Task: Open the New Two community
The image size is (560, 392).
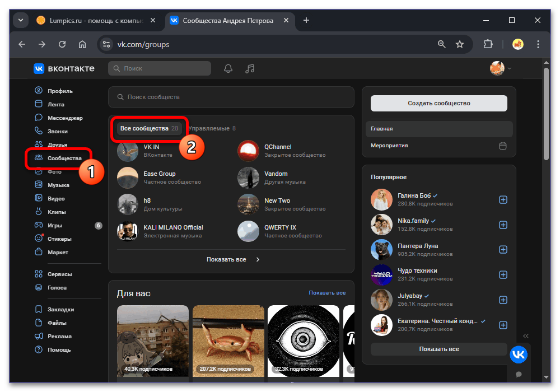Action: click(277, 200)
